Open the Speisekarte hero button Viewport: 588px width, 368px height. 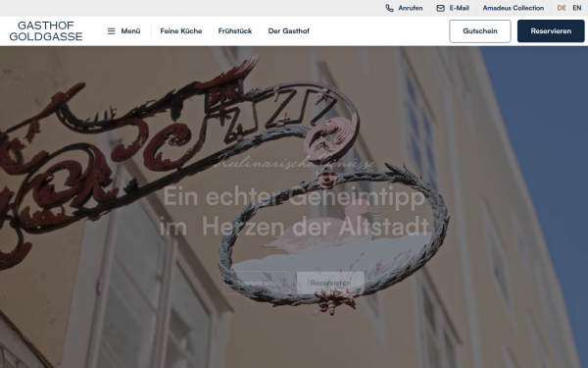257,283
